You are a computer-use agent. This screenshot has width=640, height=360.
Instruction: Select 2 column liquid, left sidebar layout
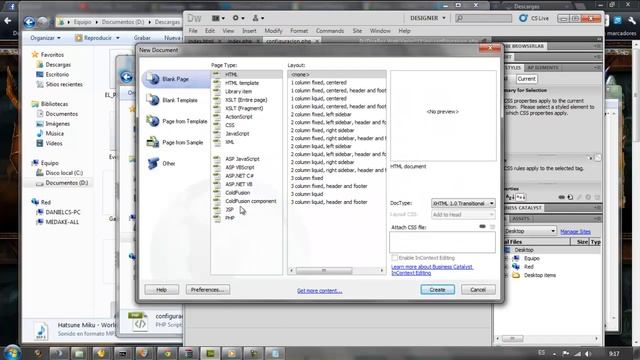321,146
